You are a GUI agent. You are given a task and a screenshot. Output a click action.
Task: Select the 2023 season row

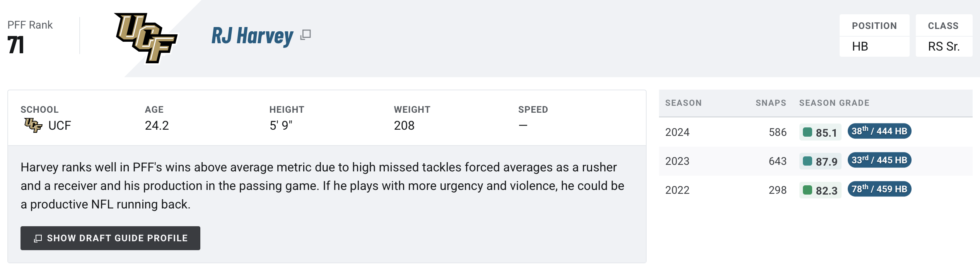(x=816, y=161)
